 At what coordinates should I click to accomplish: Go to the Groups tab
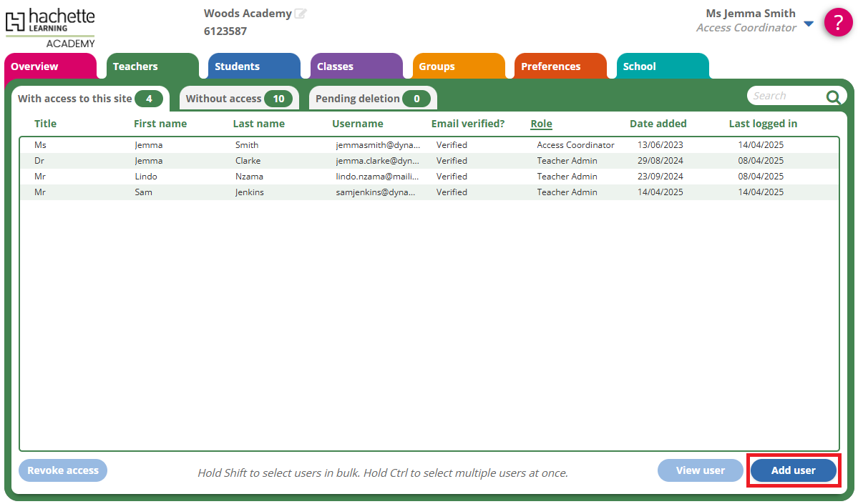pos(458,66)
